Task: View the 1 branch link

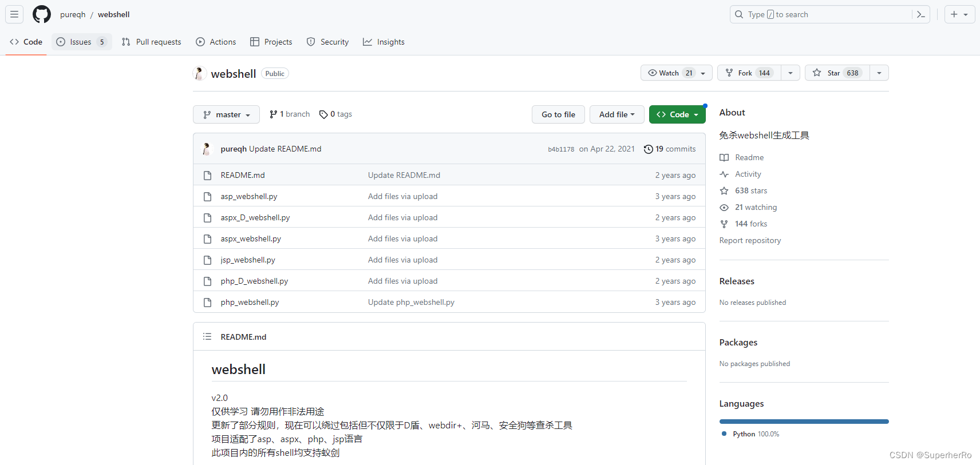Action: pyautogui.click(x=290, y=114)
